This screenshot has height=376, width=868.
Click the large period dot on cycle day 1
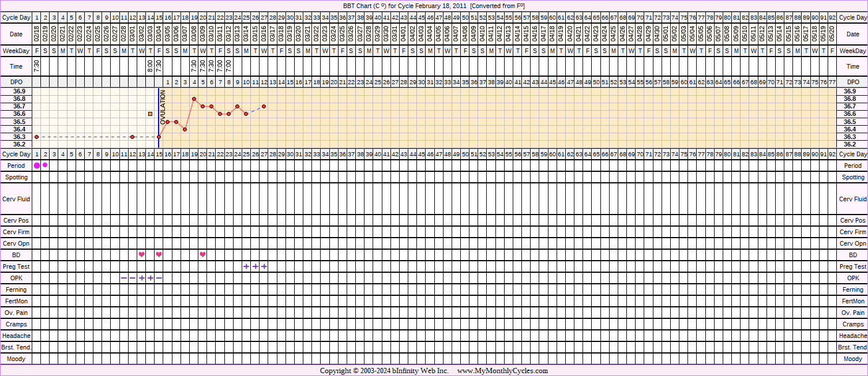point(37,166)
